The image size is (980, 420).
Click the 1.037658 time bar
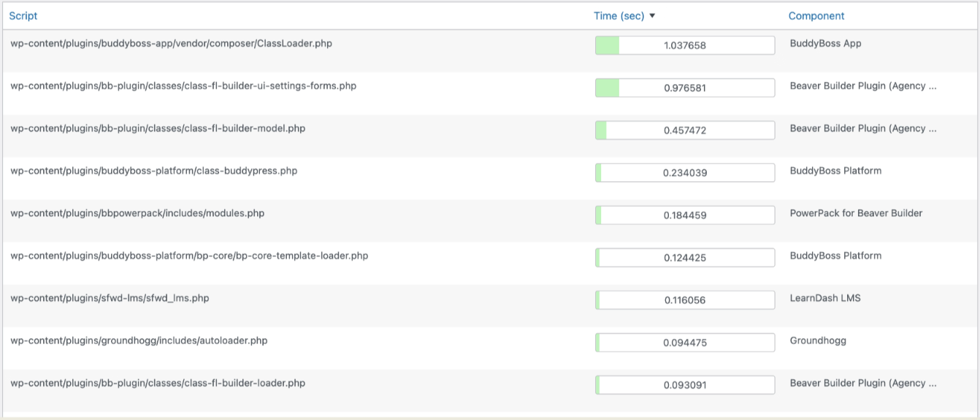point(685,45)
